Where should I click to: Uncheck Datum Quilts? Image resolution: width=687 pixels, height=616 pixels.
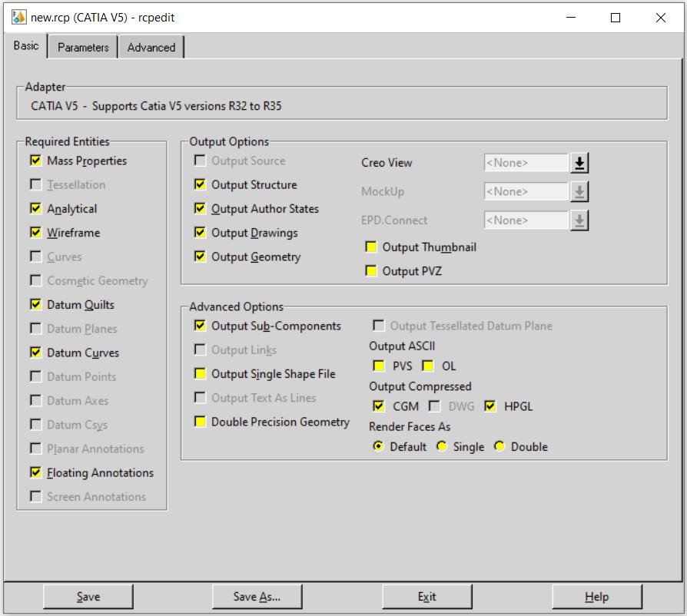pos(35,304)
